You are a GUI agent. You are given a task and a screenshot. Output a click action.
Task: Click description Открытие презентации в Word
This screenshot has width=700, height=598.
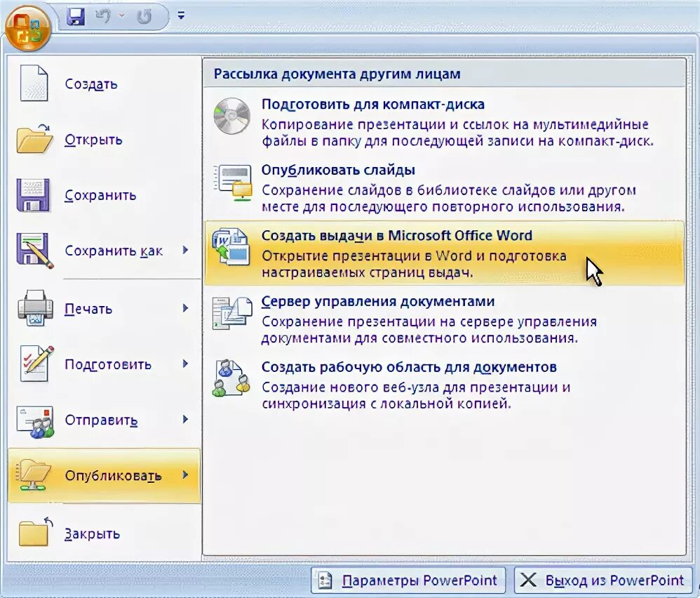414,264
